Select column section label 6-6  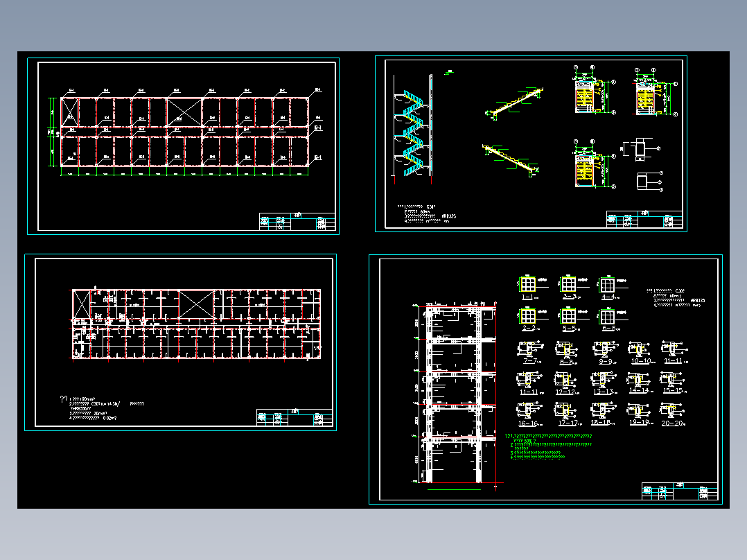click(x=609, y=329)
